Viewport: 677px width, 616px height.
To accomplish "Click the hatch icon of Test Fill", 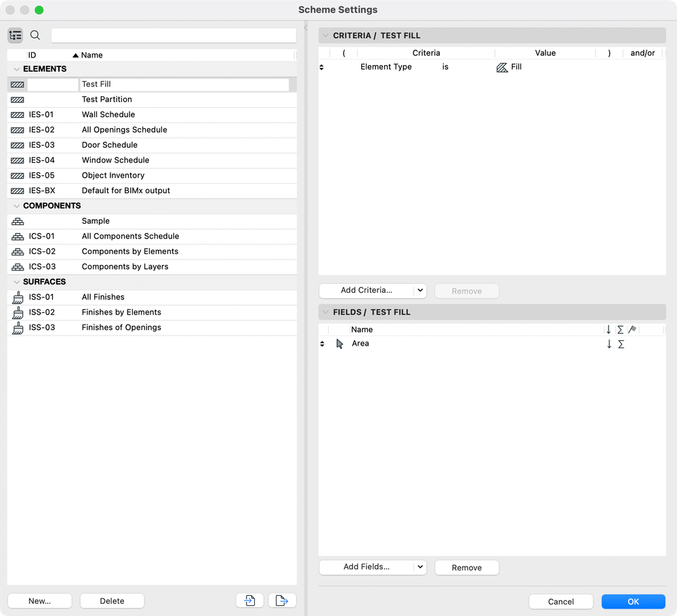I will [17, 85].
